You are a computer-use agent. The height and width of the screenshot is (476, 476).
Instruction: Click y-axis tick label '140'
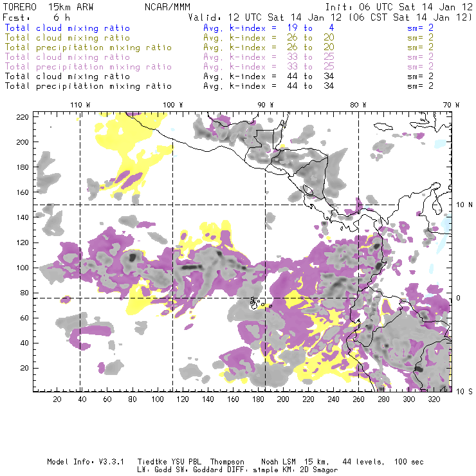click(x=23, y=217)
